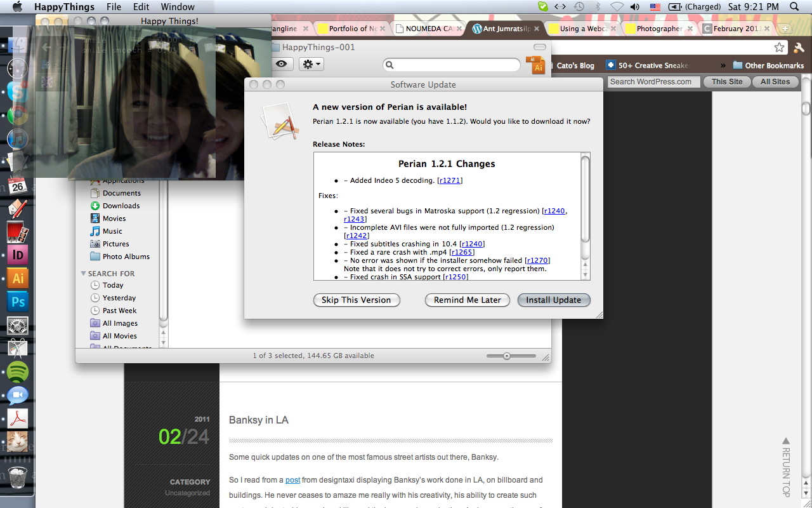Open InDesign in the dock

18,255
